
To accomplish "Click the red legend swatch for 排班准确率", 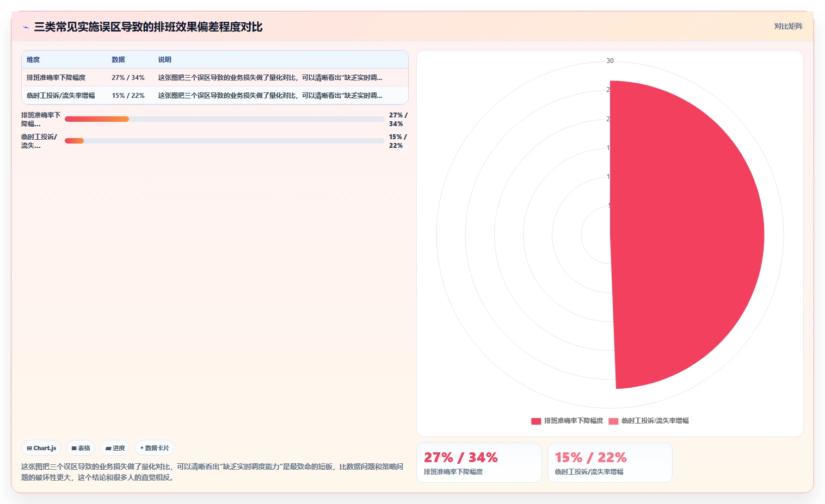I will [536, 421].
